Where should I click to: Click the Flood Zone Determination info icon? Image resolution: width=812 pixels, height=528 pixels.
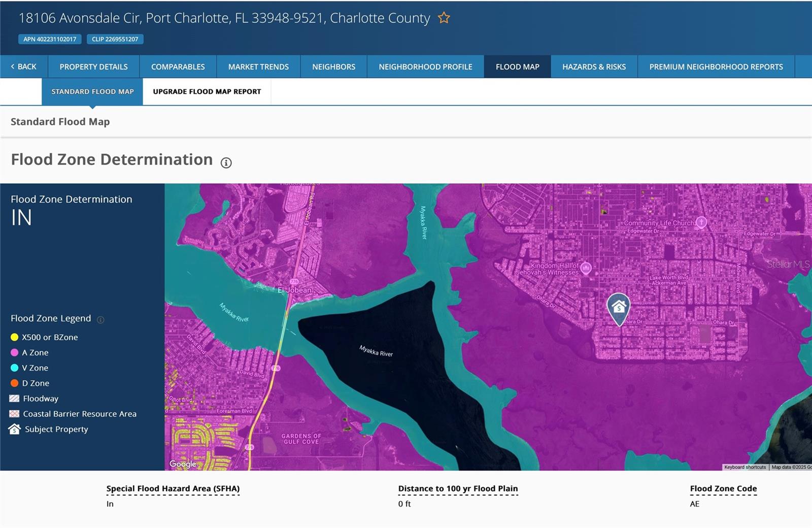(x=226, y=162)
